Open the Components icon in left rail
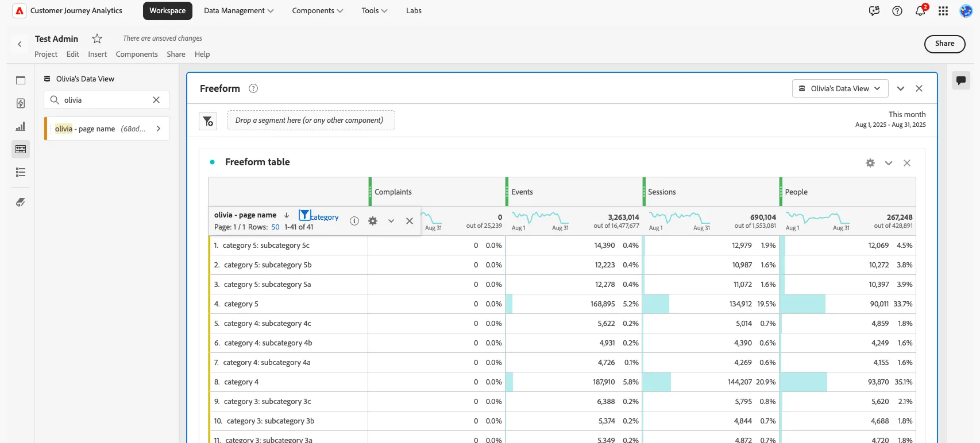The height and width of the screenshot is (443, 980). pos(21,149)
